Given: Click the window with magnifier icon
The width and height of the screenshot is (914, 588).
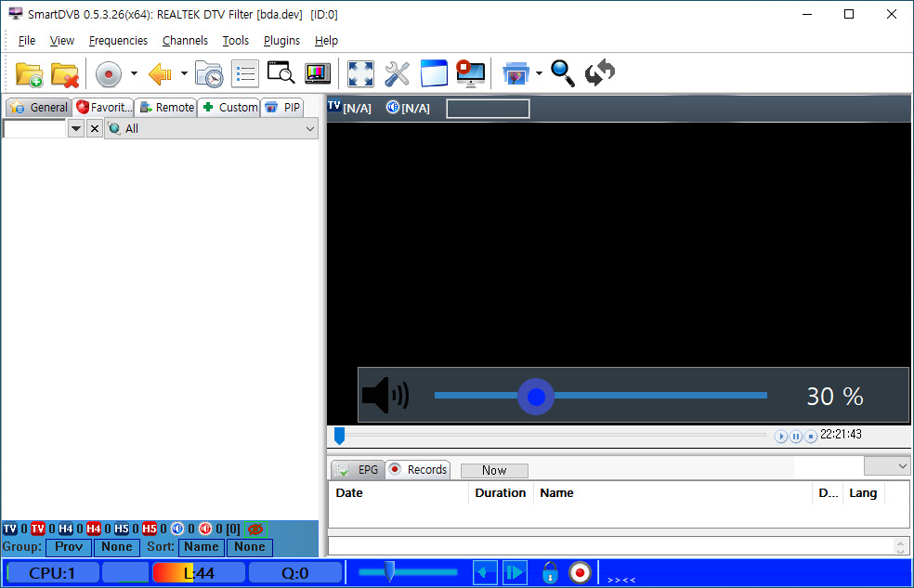Looking at the screenshot, I should pos(281,73).
